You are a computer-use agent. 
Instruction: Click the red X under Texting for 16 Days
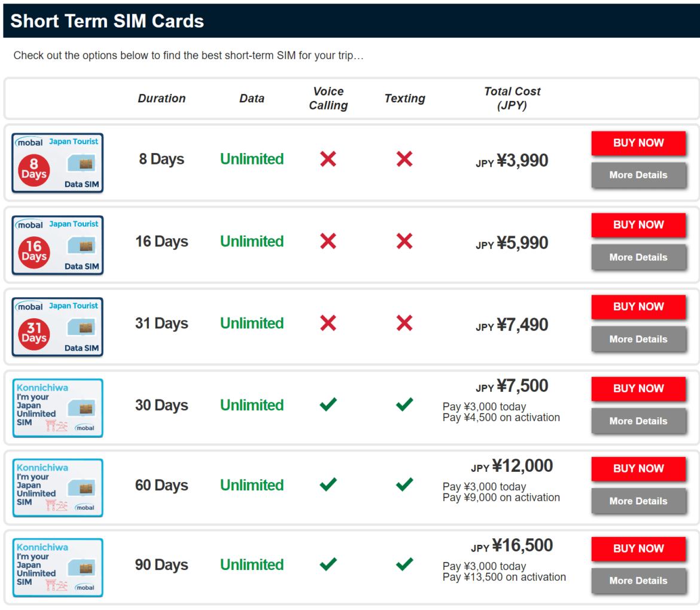[404, 241]
